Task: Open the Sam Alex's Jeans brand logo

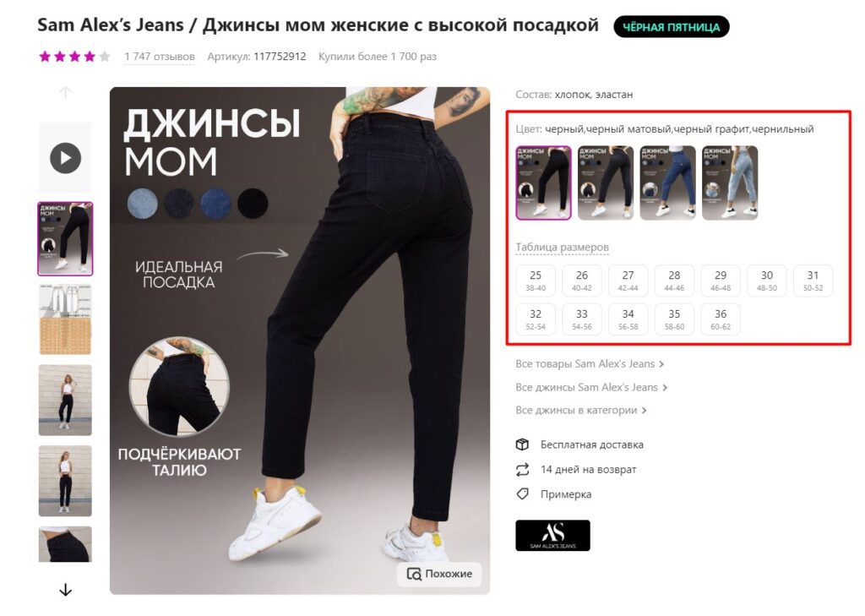Action: click(x=552, y=536)
